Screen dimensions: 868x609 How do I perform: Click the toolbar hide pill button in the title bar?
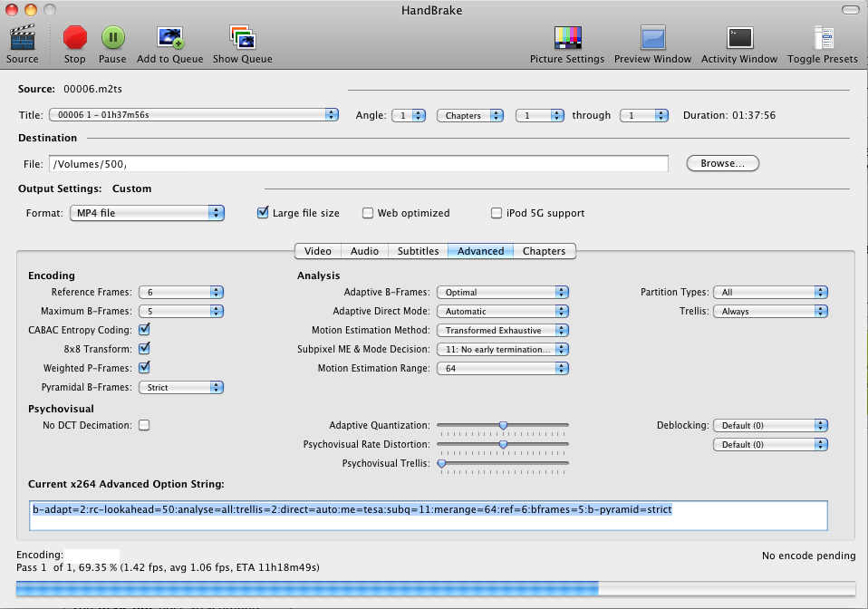click(850, 10)
